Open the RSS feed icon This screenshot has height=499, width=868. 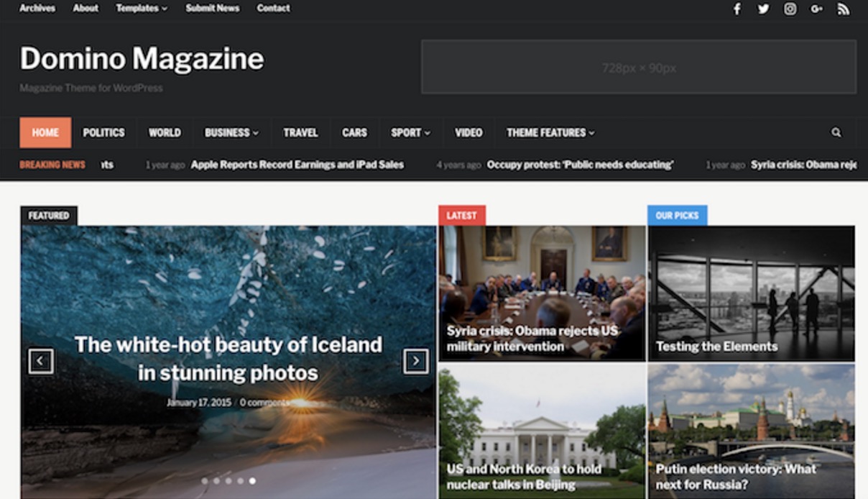click(x=843, y=9)
